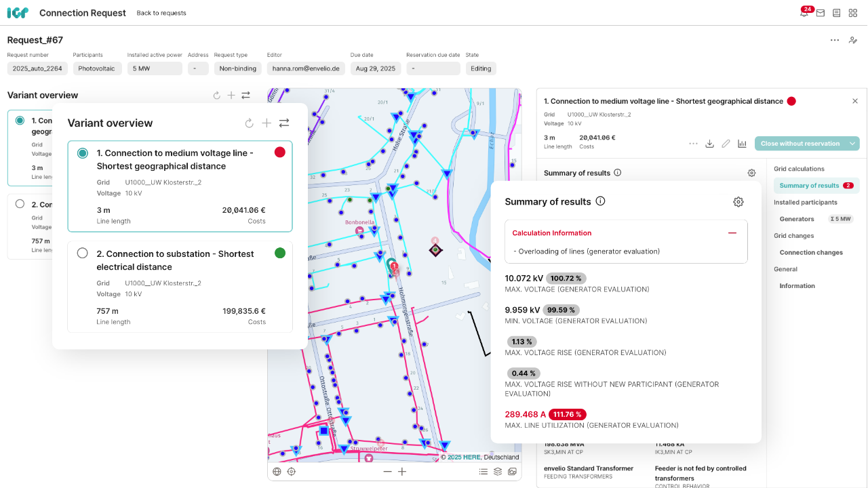Click the Due date field Aug 29, 2025
This screenshot has width=868, height=488.
tap(375, 68)
